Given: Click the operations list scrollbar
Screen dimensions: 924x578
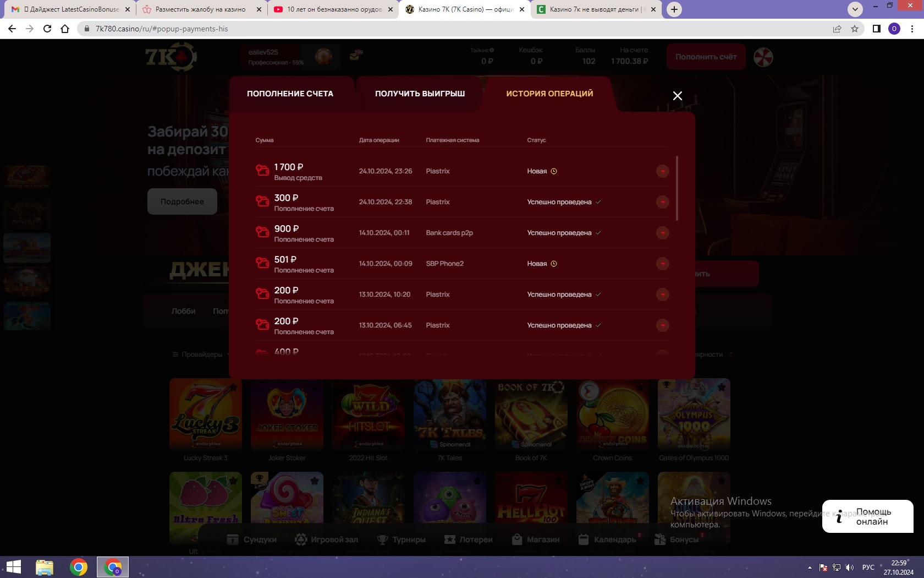Looking at the screenshot, I should coord(676,188).
